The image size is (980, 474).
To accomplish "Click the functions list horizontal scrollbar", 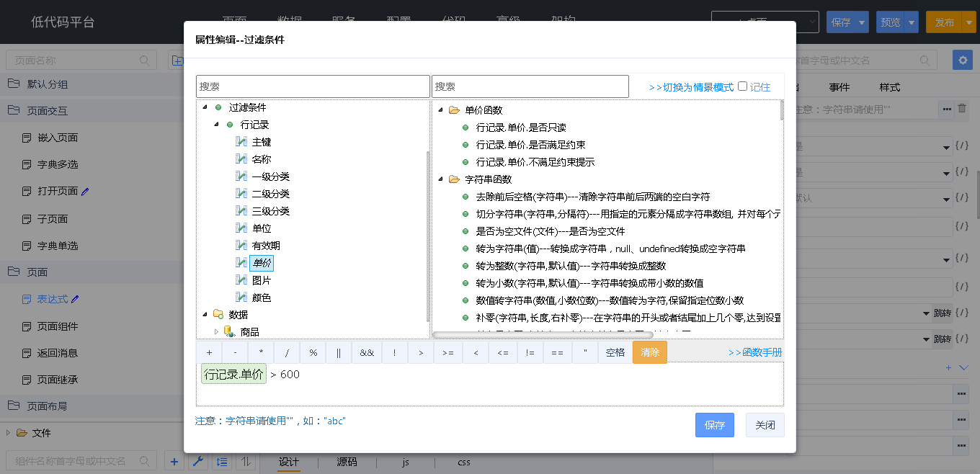I will pos(543,335).
